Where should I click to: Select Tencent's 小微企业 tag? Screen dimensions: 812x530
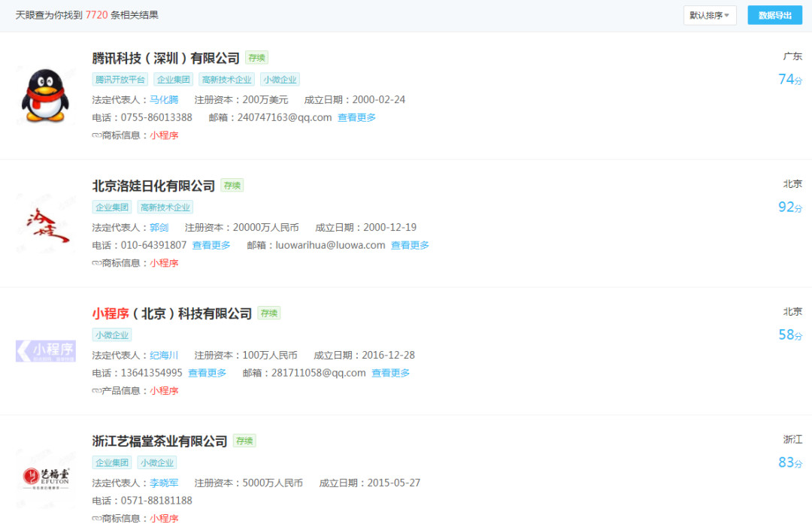pos(280,80)
